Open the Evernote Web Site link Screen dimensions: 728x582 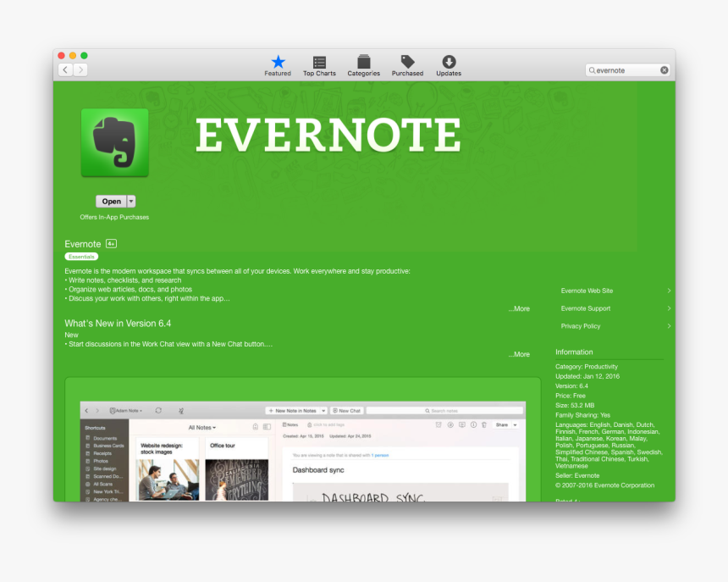coord(587,291)
